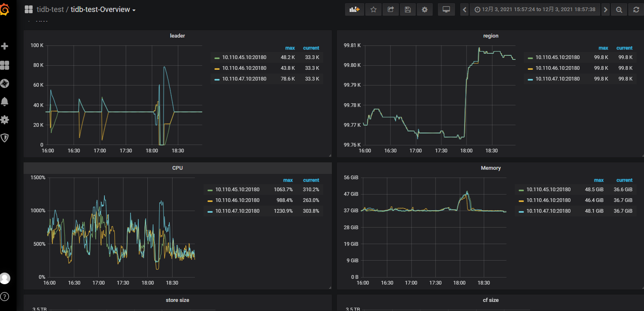Screen dimensions: 644x311
Task: Open the Explore compass icon
Action: pos(5,83)
